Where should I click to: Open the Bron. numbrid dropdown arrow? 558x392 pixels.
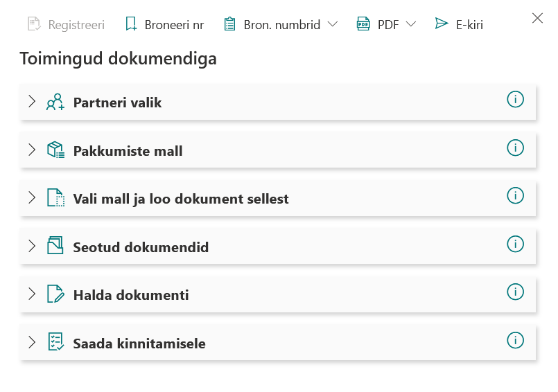(332, 24)
